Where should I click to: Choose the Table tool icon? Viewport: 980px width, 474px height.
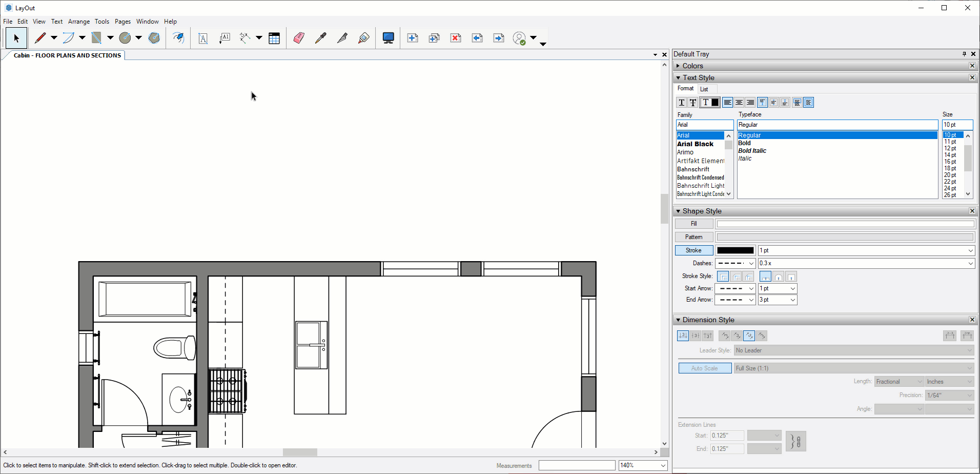click(x=274, y=38)
